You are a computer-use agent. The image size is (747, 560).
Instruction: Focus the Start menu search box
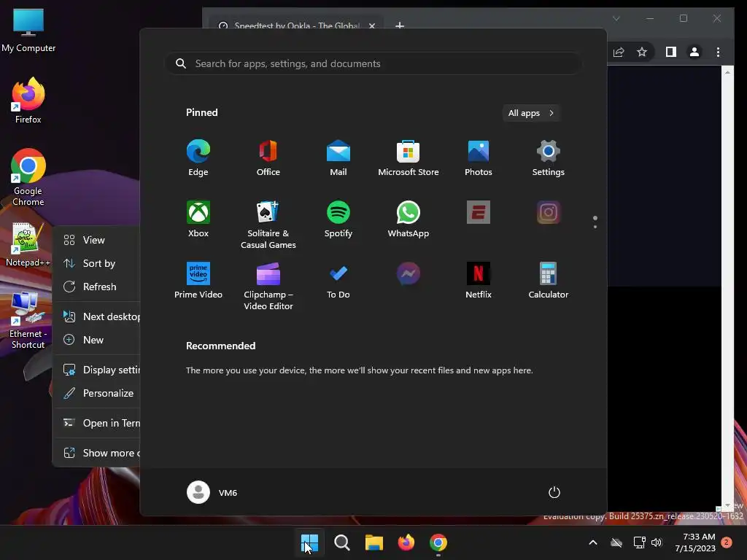pyautogui.click(x=373, y=63)
